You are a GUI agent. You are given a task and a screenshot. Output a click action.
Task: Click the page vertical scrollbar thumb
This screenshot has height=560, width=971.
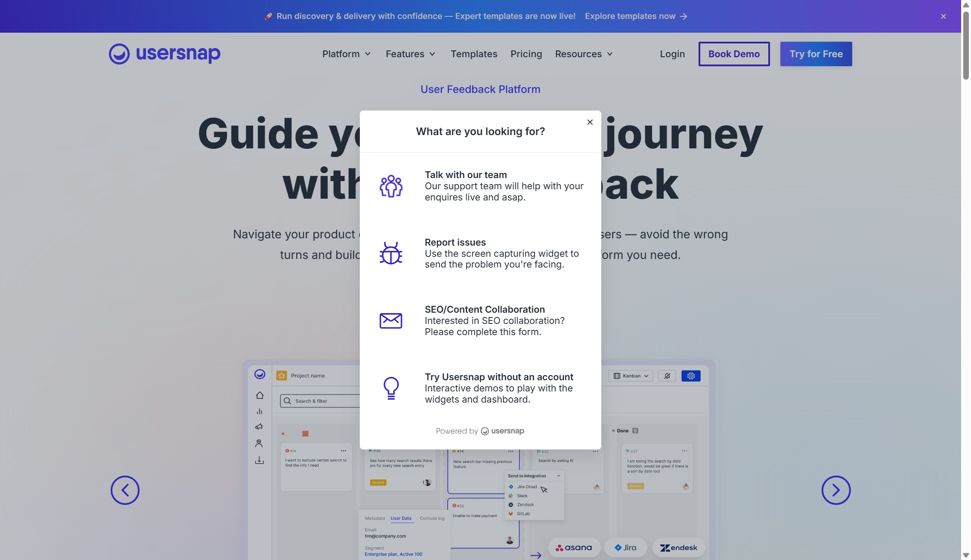pyautogui.click(x=966, y=46)
